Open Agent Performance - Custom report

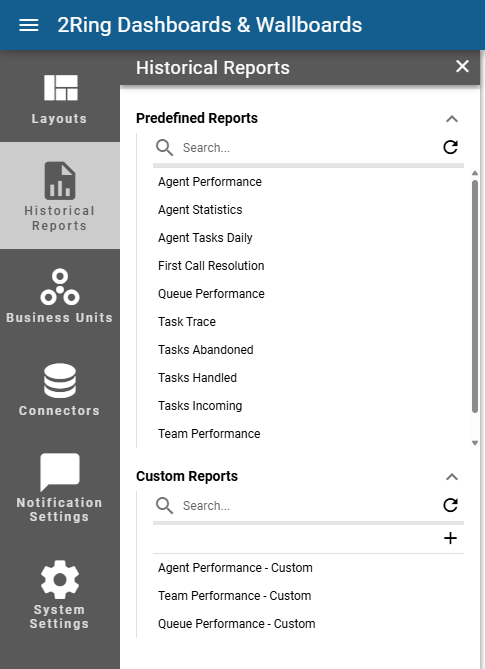pyautogui.click(x=235, y=568)
